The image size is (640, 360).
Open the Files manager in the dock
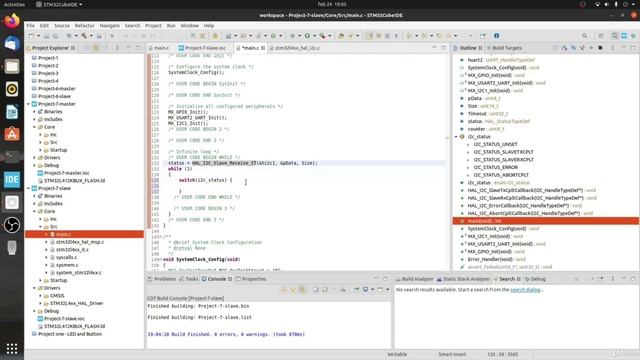pos(12,66)
